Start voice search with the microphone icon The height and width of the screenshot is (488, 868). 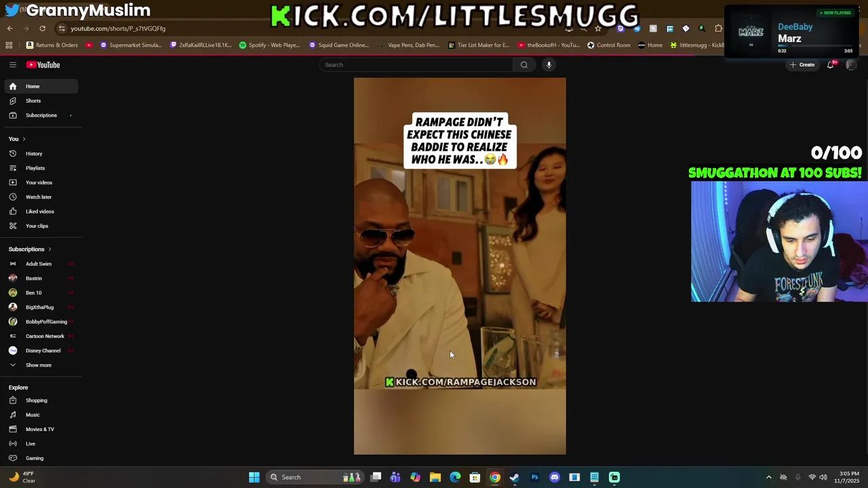(549, 64)
